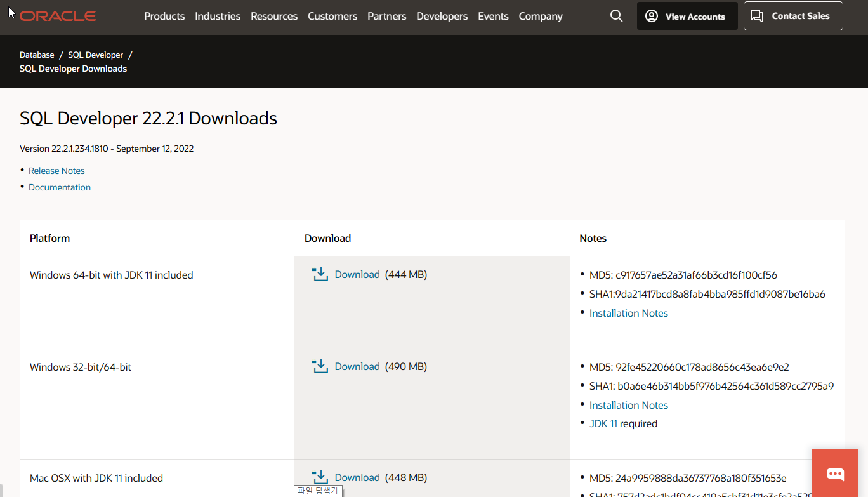Viewport: 868px width, 497px height.
Task: Open the Developers menu
Action: coord(442,17)
